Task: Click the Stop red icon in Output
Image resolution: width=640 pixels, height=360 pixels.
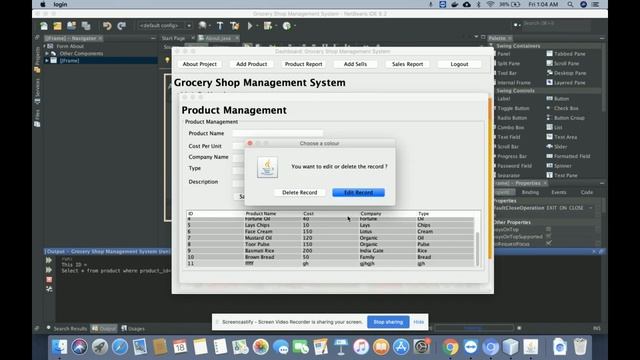Action: tap(49, 280)
